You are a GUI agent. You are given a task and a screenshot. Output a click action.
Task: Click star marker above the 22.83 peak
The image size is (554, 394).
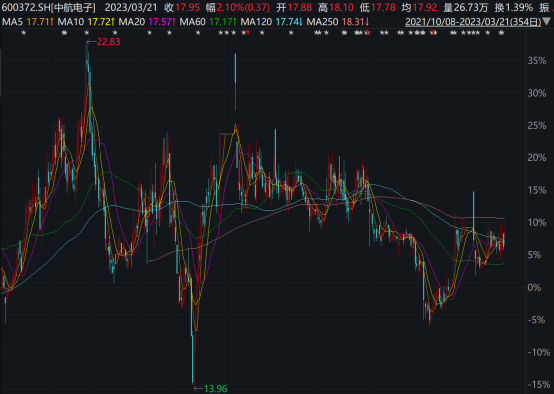[x=87, y=33]
